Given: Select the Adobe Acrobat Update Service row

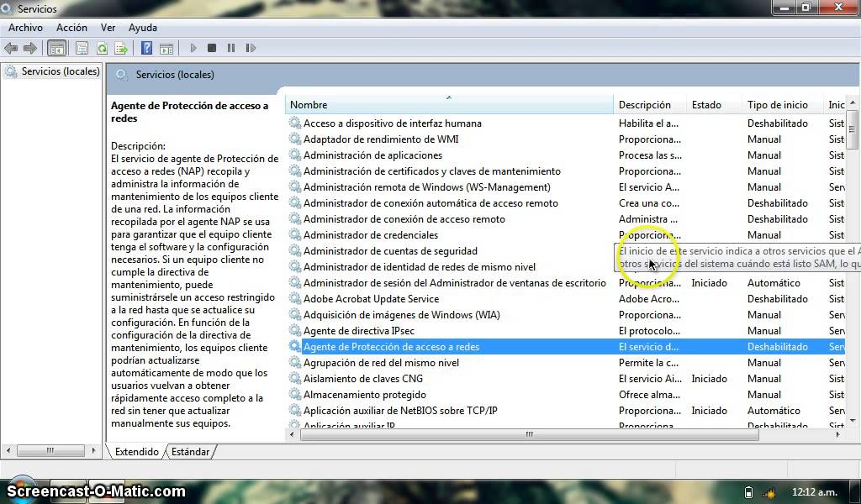Looking at the screenshot, I should click(x=566, y=299).
